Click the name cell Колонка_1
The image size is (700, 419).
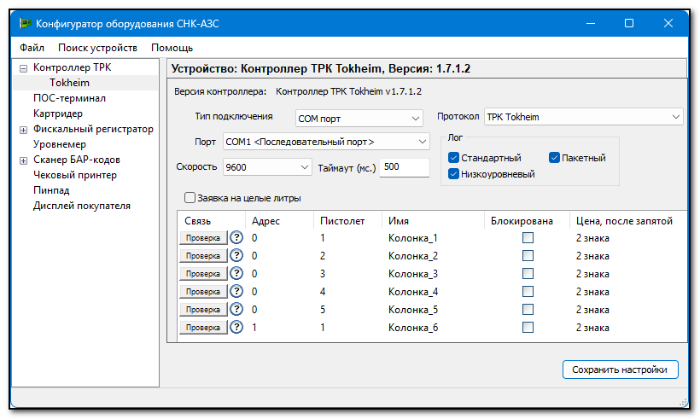[413, 238]
